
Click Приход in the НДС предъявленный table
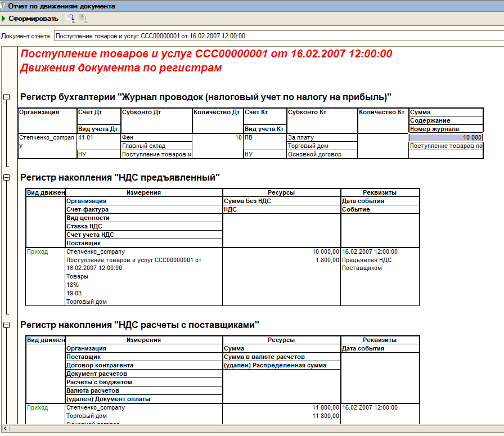37,251
